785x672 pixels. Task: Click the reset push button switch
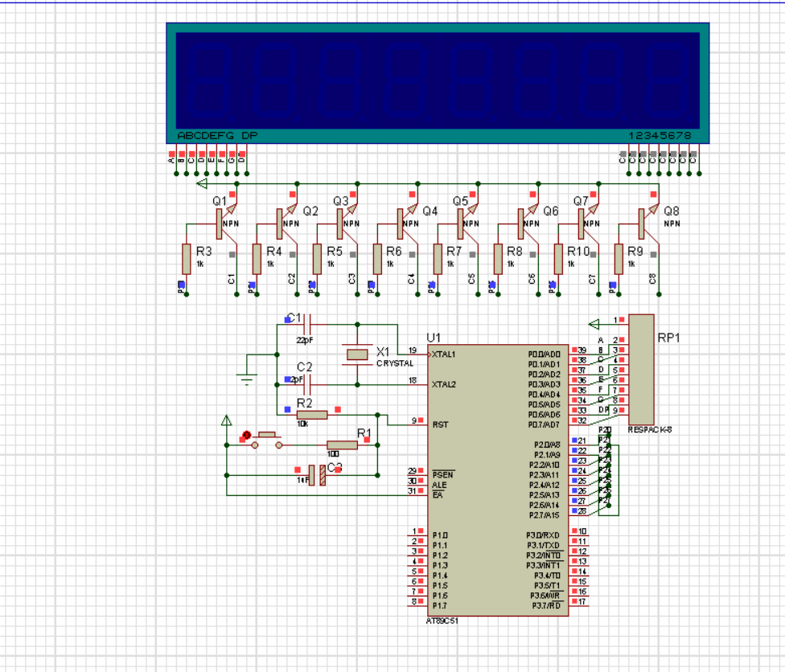click(267, 440)
